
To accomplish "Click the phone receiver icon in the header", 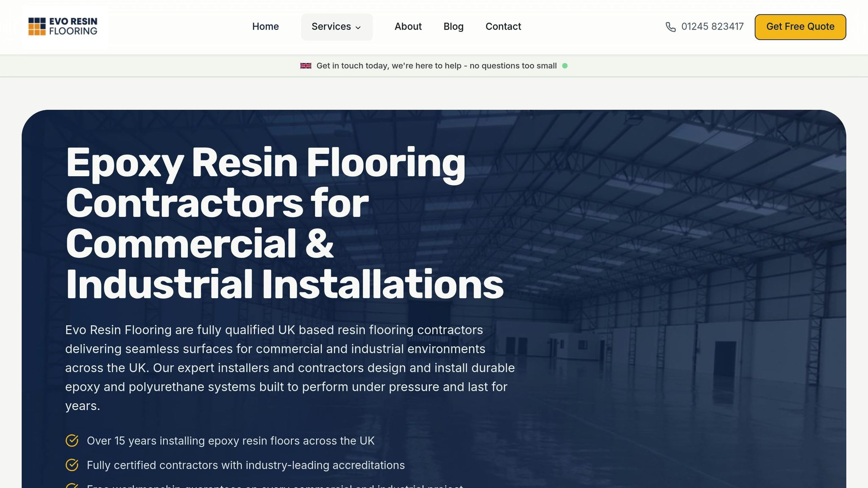I will [670, 27].
